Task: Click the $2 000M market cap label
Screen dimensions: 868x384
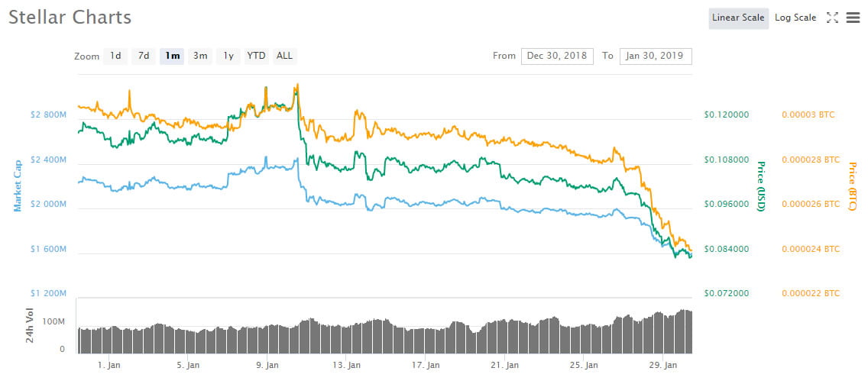Action: point(47,205)
